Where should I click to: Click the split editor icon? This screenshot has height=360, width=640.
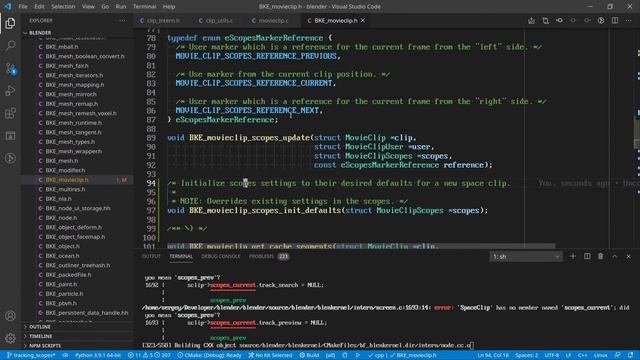coord(615,20)
